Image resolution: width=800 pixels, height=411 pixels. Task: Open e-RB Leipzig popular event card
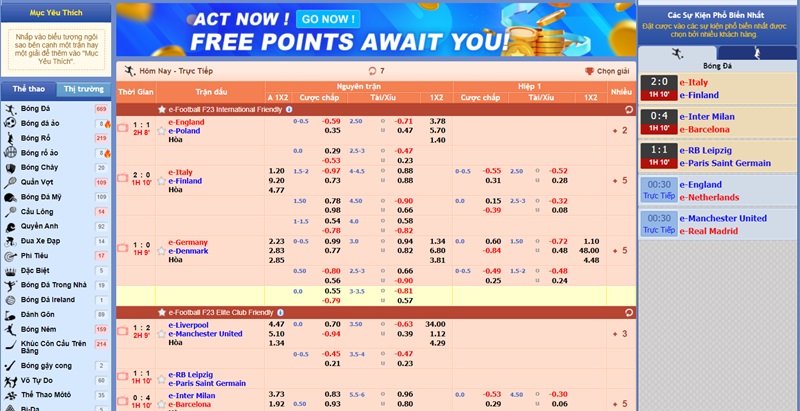pos(717,157)
